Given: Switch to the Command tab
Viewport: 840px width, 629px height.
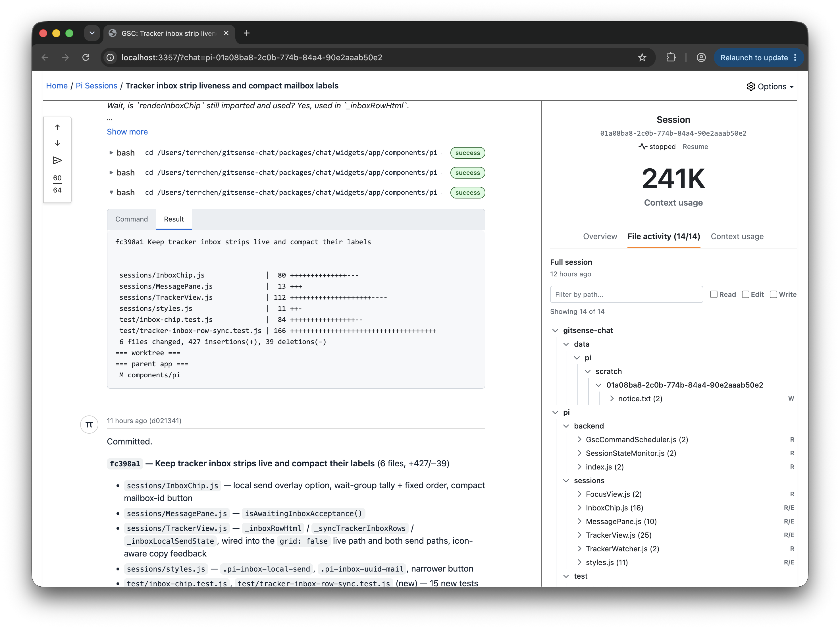Looking at the screenshot, I should coord(131,219).
